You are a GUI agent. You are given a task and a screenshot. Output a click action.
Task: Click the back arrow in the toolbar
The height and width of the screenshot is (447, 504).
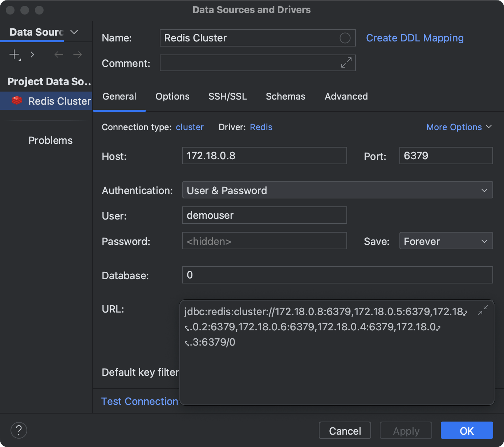[58, 55]
